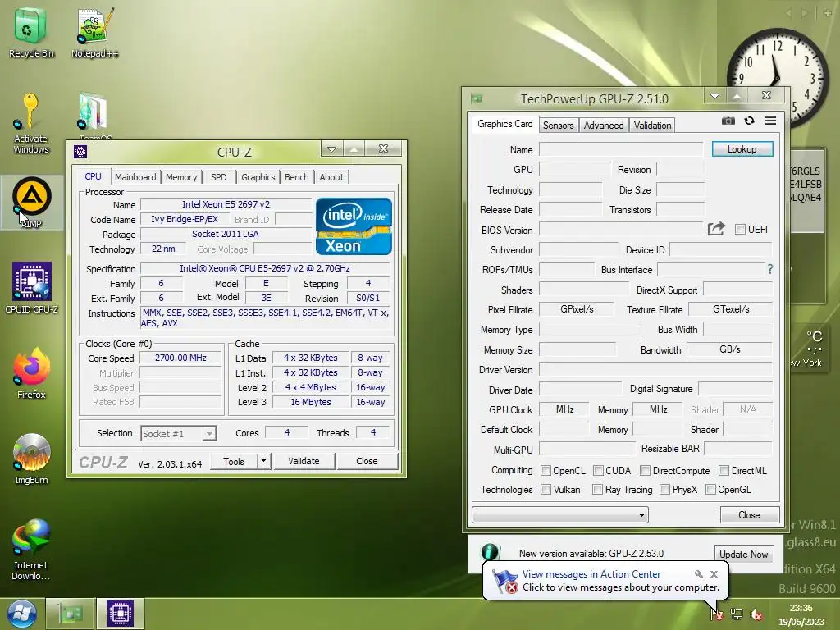Open the SPD tab in CPU-Z

point(218,177)
